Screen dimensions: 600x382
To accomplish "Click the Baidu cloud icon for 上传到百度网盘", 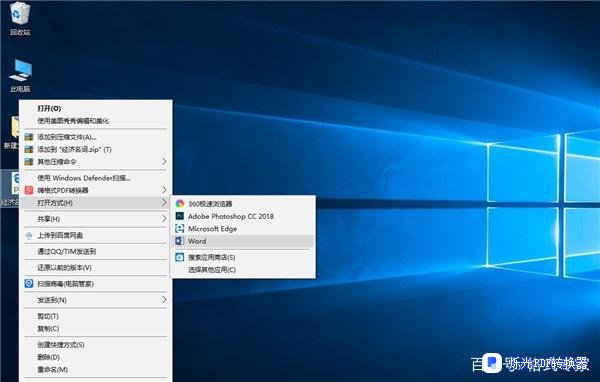I will [29, 235].
